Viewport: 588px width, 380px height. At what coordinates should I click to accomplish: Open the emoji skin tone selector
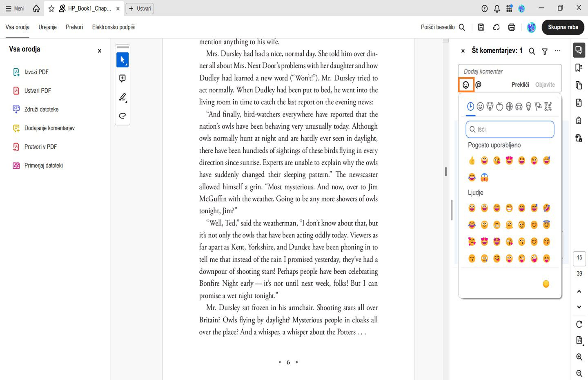546,284
